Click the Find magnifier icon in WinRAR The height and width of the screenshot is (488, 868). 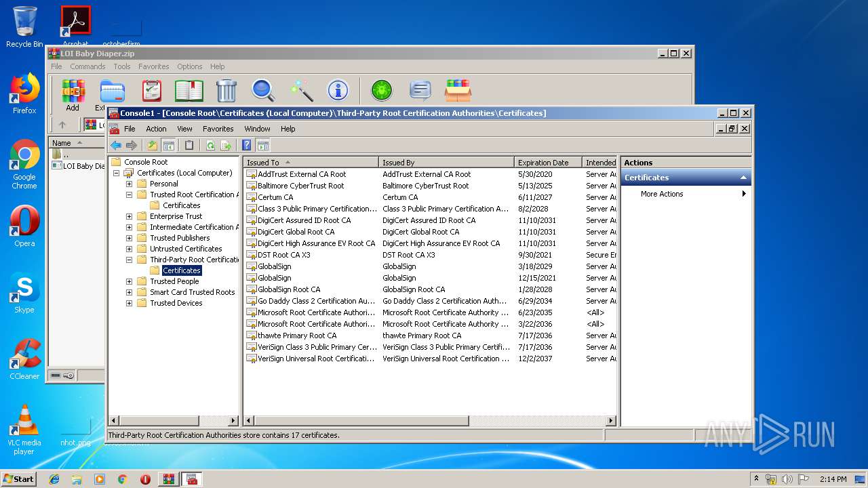[x=262, y=90]
